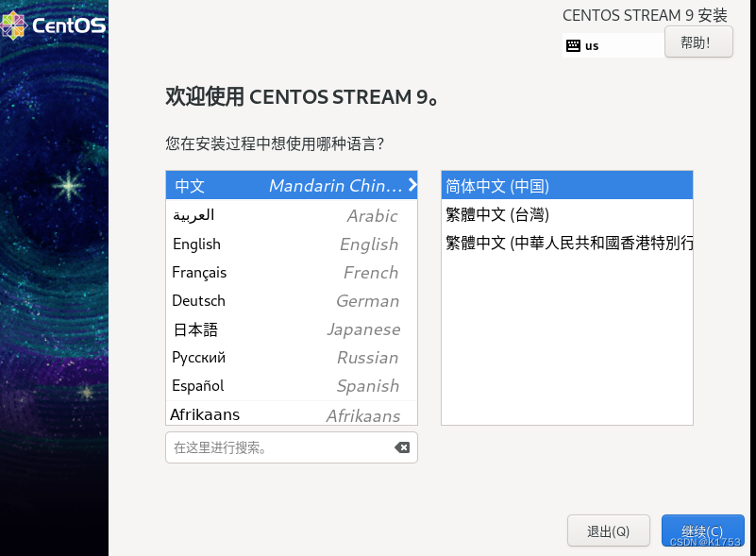Select the العربية Arabic language row
This screenshot has height=556, width=756.
292,215
